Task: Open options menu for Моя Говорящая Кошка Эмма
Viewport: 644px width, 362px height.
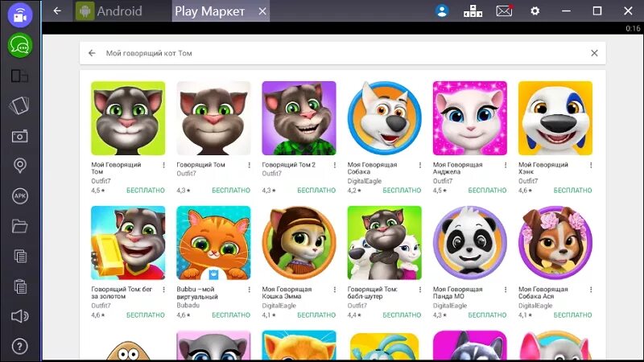Action: click(x=335, y=290)
